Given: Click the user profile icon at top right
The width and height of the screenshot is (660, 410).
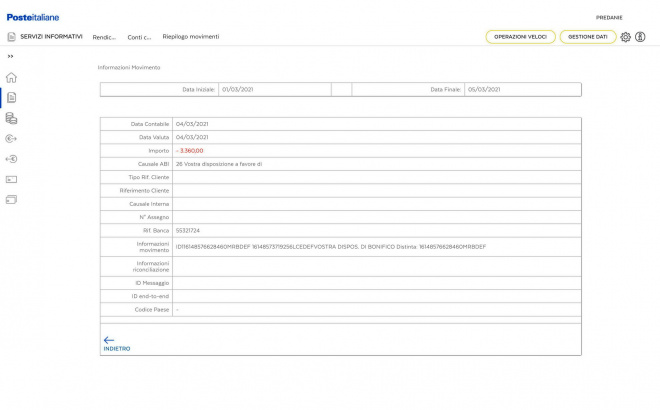Looking at the screenshot, I should [640, 37].
